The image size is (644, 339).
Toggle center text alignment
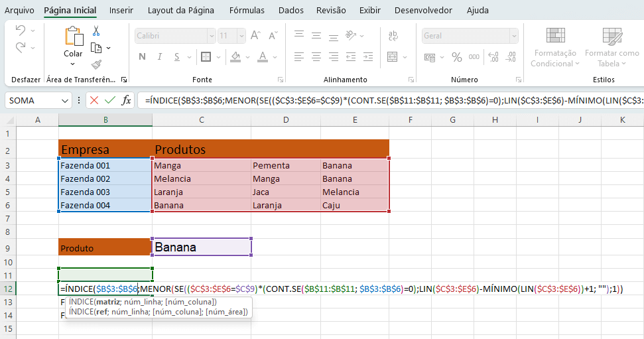click(x=316, y=56)
